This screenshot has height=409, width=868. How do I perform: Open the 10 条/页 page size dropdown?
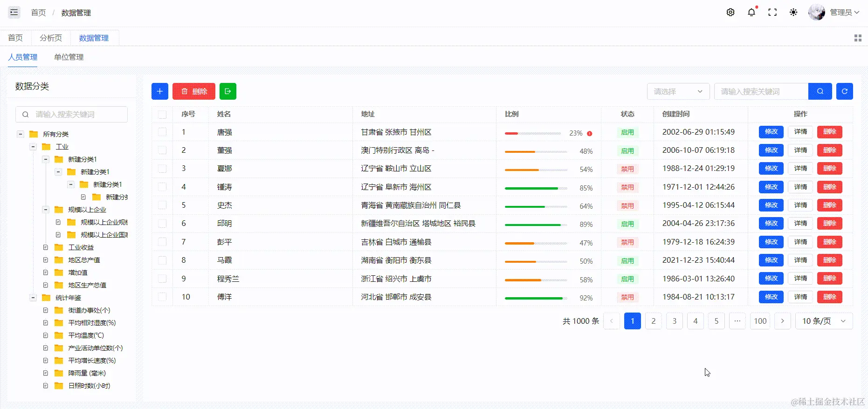pyautogui.click(x=824, y=321)
